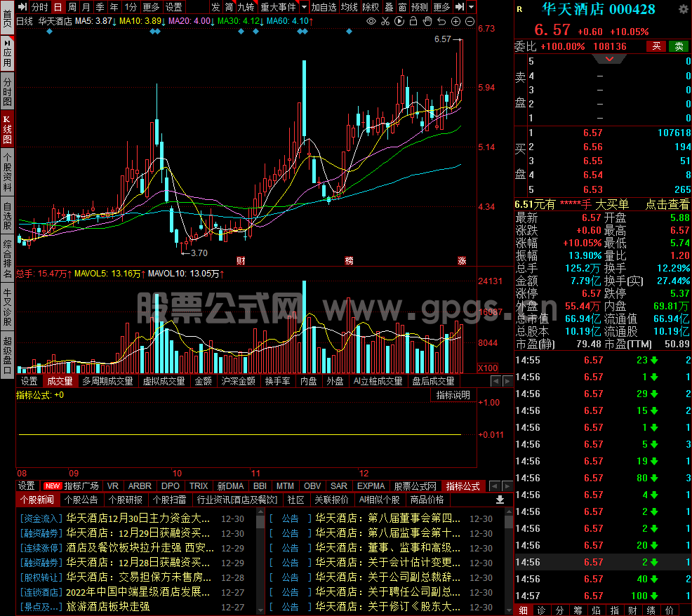The image size is (692, 616).
Task: Toggle the padlock lock icon
Action: (x=413, y=21)
